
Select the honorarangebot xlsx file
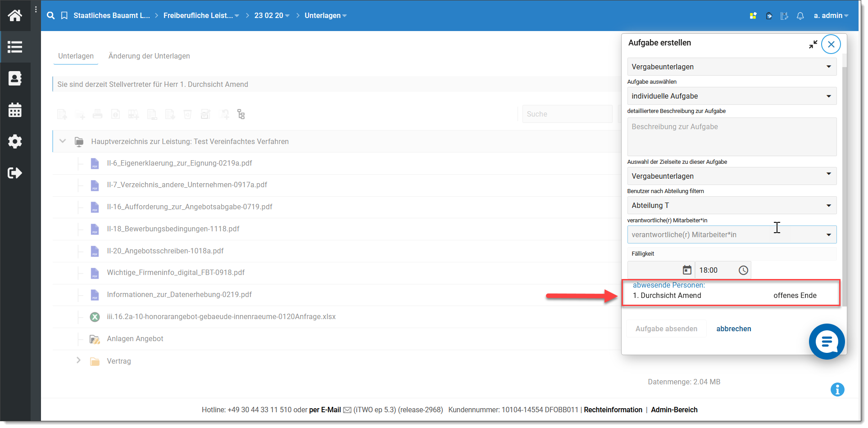click(x=221, y=317)
